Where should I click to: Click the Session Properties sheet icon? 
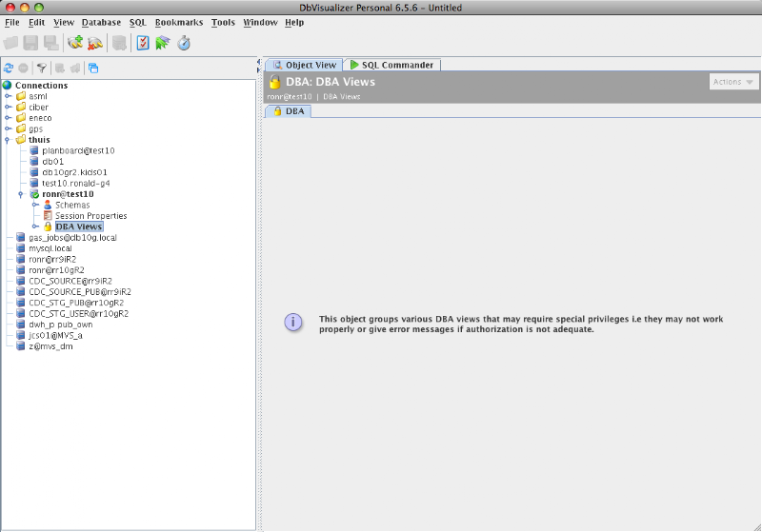click(x=48, y=215)
